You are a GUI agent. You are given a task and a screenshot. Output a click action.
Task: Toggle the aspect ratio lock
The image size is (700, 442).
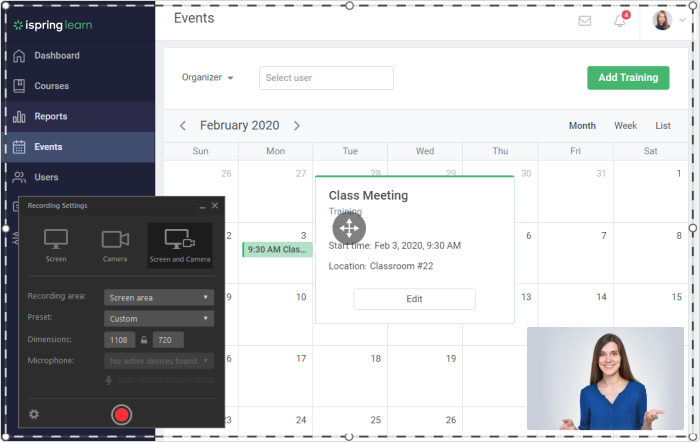click(144, 340)
